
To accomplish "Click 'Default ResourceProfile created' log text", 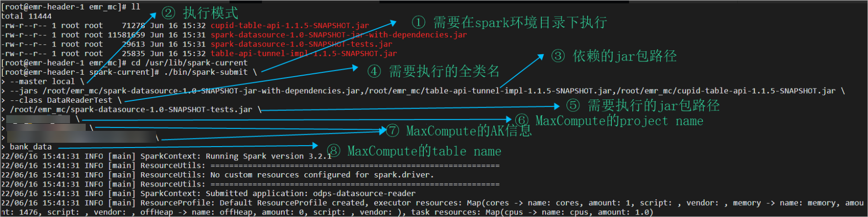I will (292, 203).
